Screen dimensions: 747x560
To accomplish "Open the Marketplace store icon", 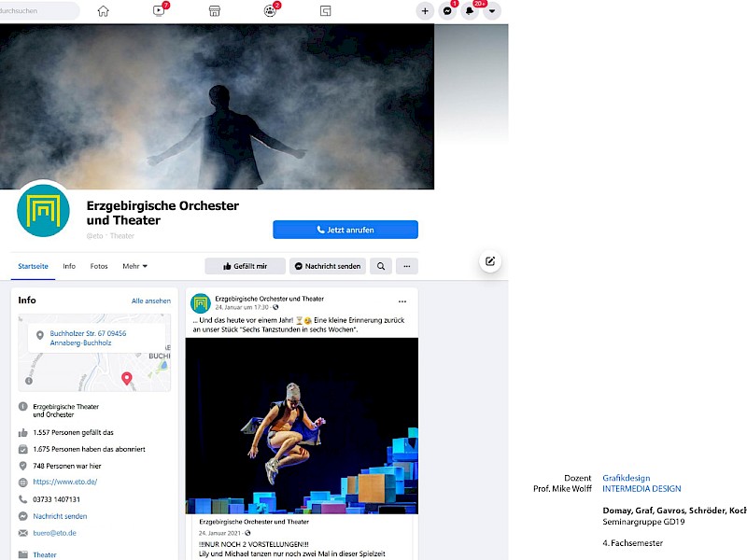I will click(x=215, y=11).
